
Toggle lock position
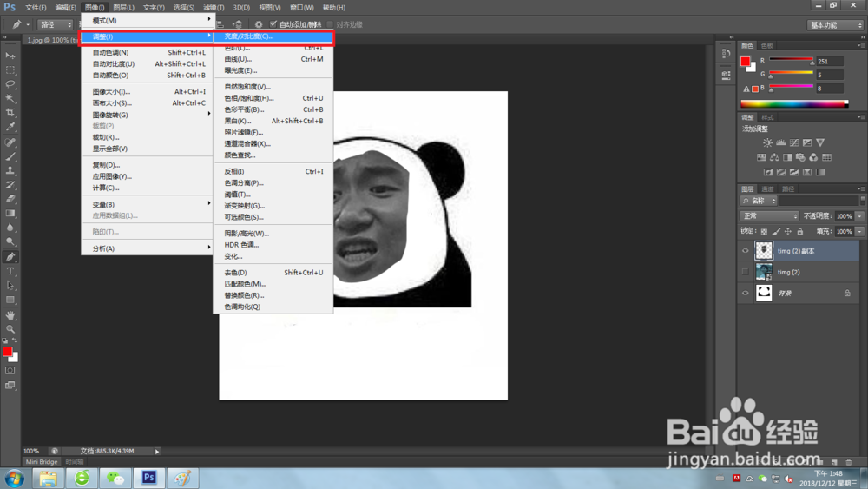788,232
